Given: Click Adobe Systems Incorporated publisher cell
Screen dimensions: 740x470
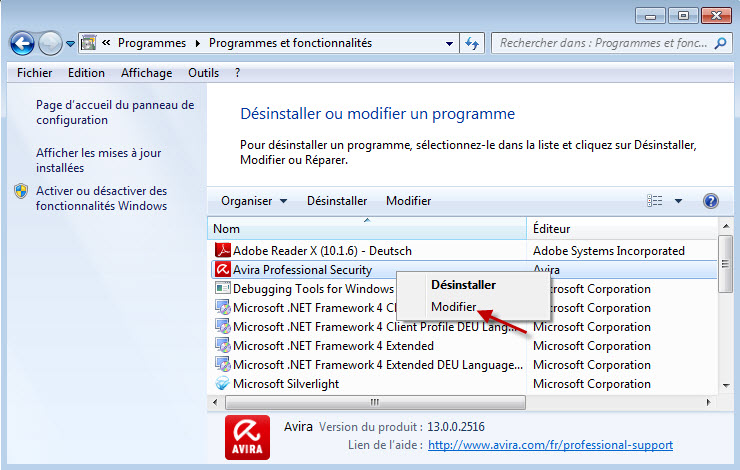Looking at the screenshot, I should tap(608, 251).
